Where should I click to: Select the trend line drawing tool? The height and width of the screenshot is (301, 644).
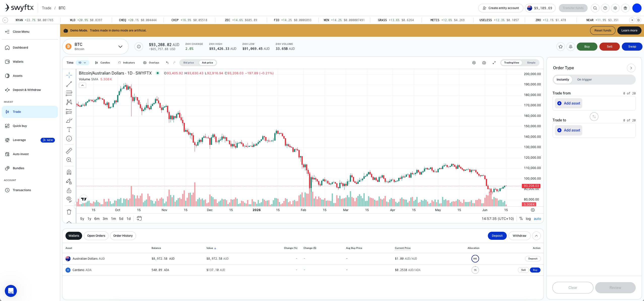pyautogui.click(x=69, y=84)
